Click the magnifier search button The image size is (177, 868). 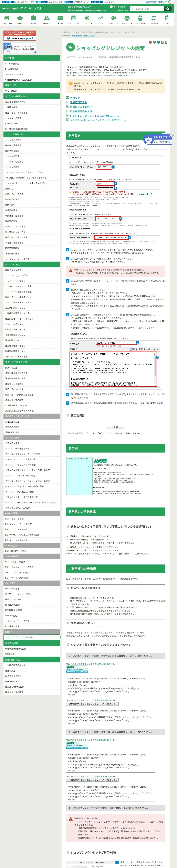[168, 9]
